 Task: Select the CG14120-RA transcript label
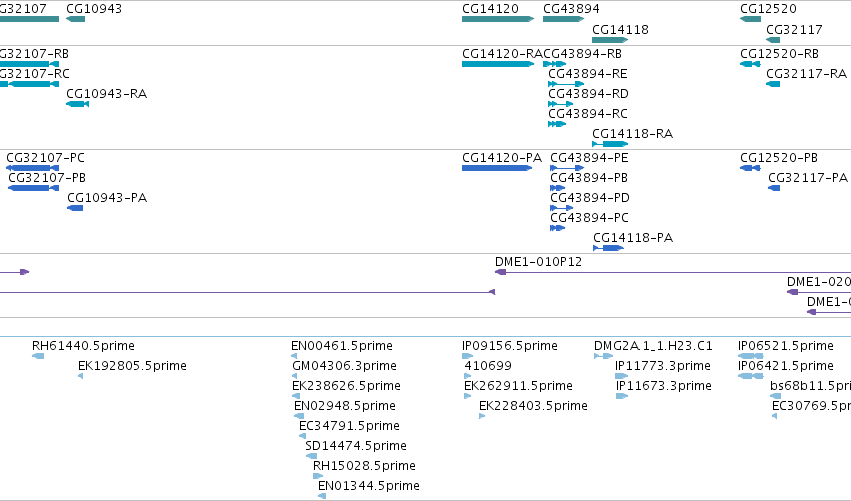pyautogui.click(x=502, y=54)
